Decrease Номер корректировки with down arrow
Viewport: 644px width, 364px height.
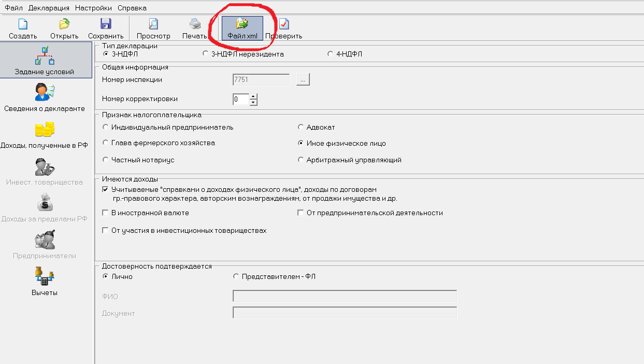[x=253, y=102]
